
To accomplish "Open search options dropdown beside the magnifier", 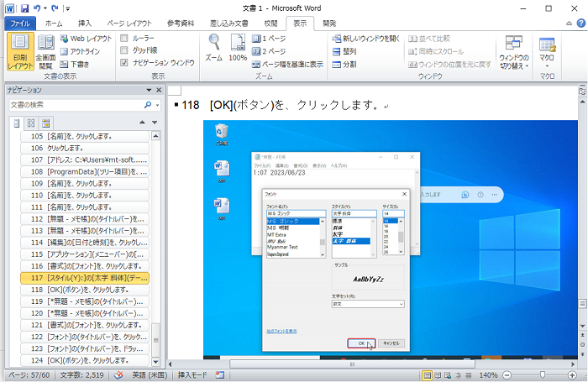I will point(158,105).
